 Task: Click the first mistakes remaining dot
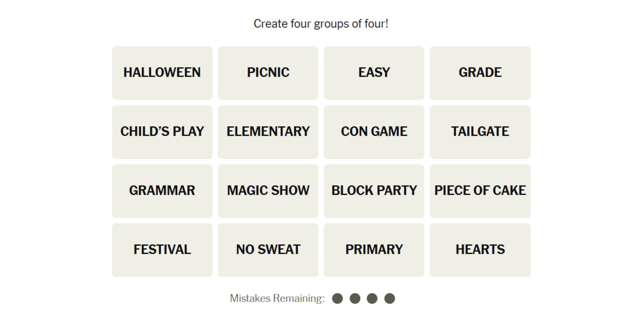[337, 299]
